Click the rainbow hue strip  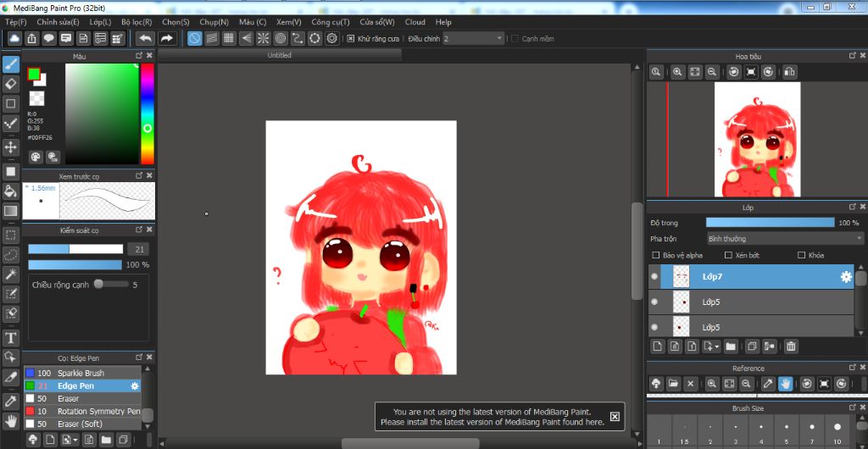pyautogui.click(x=147, y=114)
